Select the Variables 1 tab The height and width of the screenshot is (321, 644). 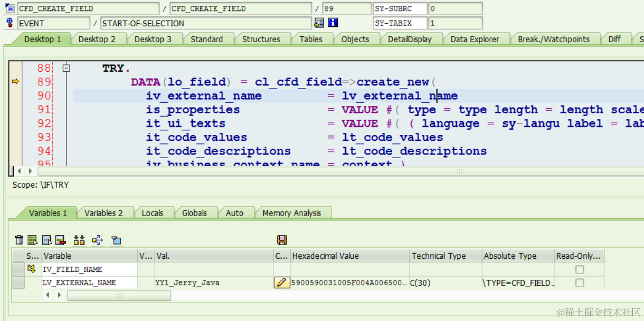point(48,213)
